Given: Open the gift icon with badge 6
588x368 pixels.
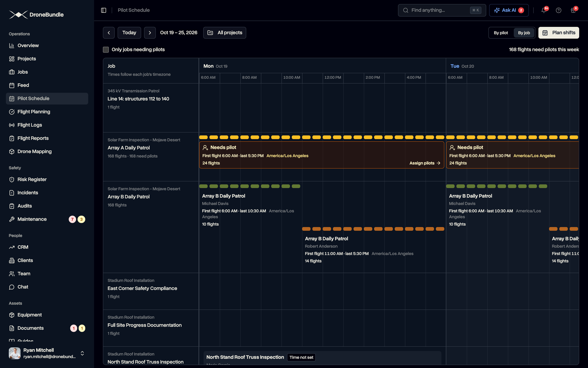Looking at the screenshot, I should (x=573, y=10).
